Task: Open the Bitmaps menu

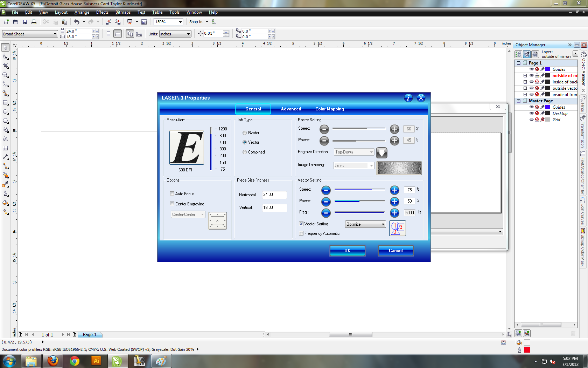Action: 123,12
